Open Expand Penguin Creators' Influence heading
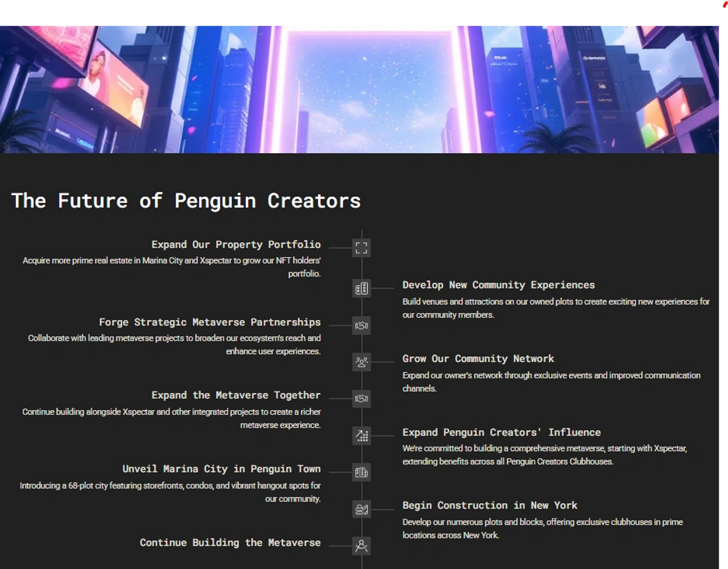Image resolution: width=728 pixels, height=569 pixels. 501,432
